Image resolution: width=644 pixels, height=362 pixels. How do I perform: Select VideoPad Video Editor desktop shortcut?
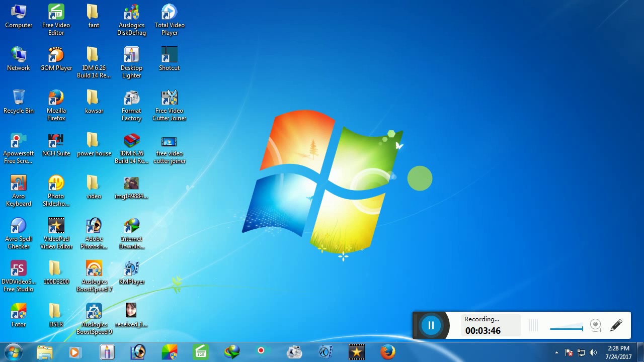click(x=56, y=234)
